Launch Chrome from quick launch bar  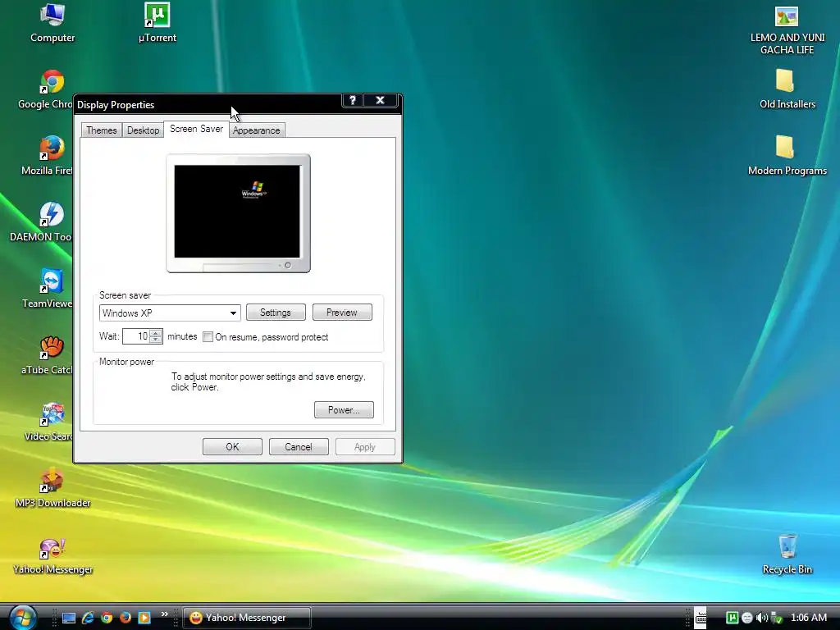click(107, 618)
